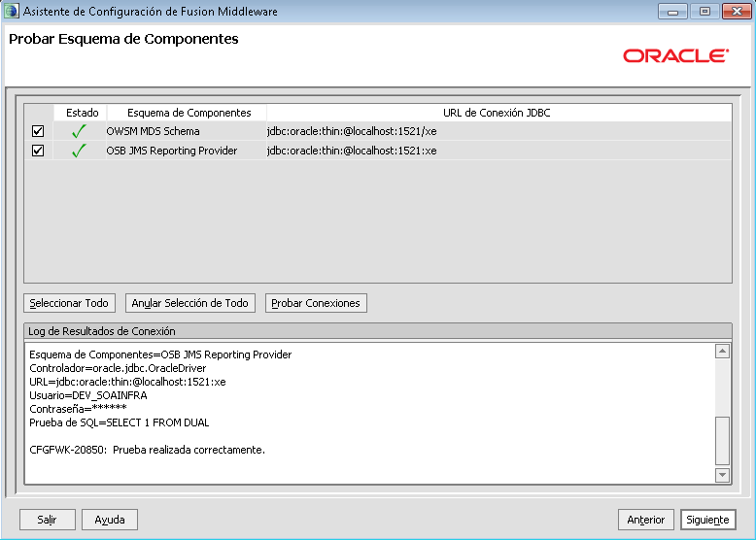Click the Usuario=DEV_SOAINFRA log line
This screenshot has height=540, width=756.
(x=88, y=395)
